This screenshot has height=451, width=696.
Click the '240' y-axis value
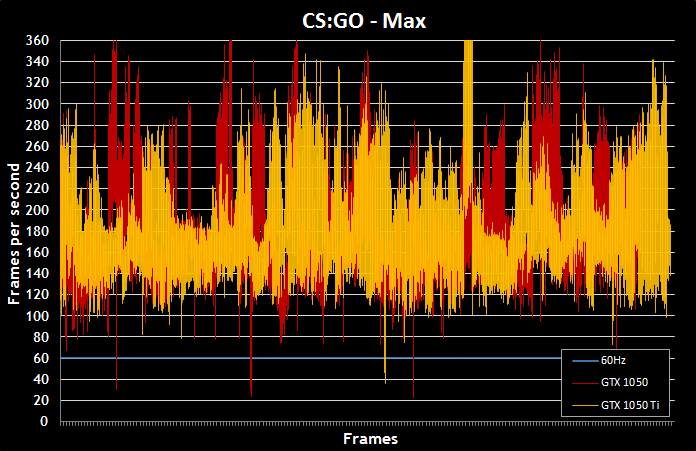click(37, 167)
